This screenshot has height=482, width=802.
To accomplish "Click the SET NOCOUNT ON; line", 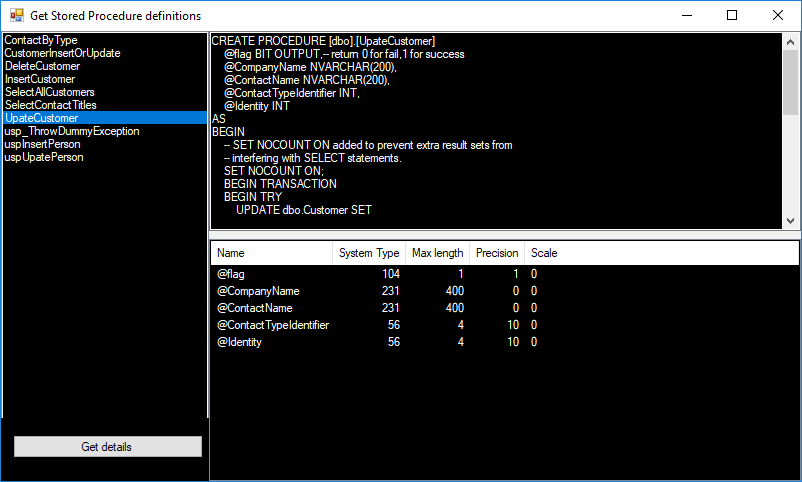I will 274,171.
